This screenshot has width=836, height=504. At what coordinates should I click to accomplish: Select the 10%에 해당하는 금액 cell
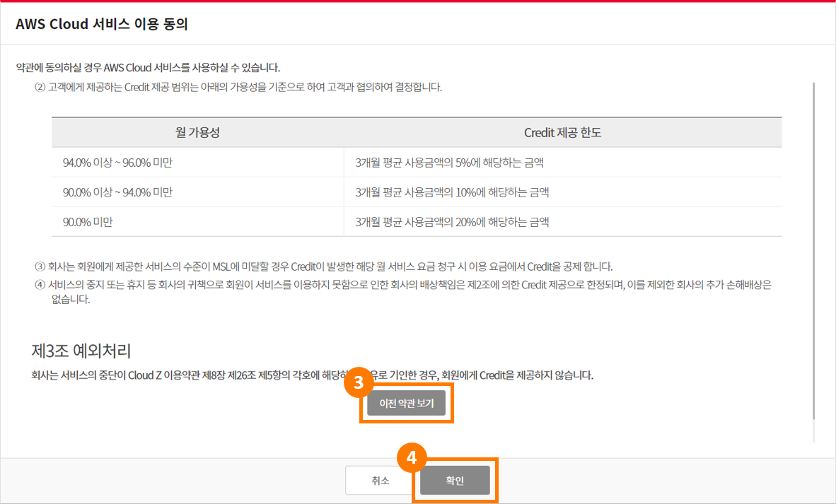562,192
